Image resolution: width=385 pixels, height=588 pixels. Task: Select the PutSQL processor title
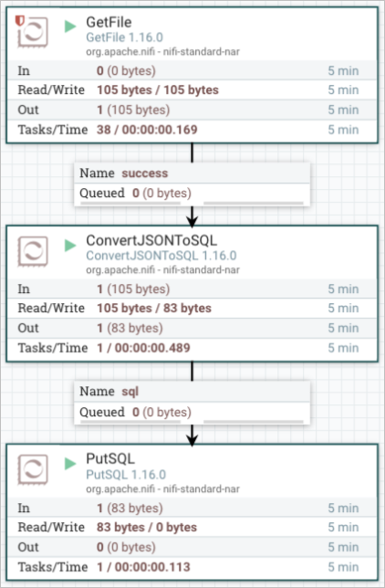110,459
